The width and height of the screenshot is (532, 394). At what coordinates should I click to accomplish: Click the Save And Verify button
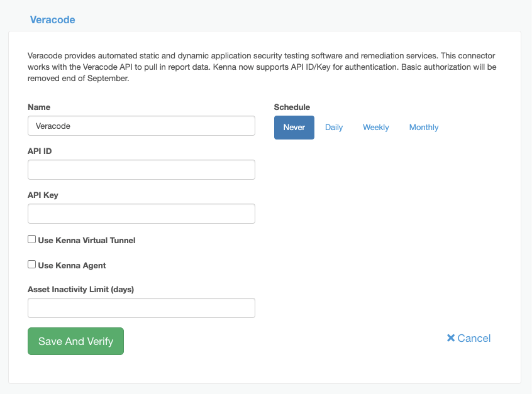pyautogui.click(x=75, y=341)
